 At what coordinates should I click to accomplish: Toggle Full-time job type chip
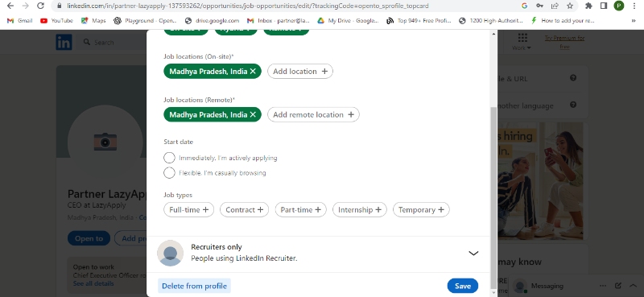click(x=189, y=209)
